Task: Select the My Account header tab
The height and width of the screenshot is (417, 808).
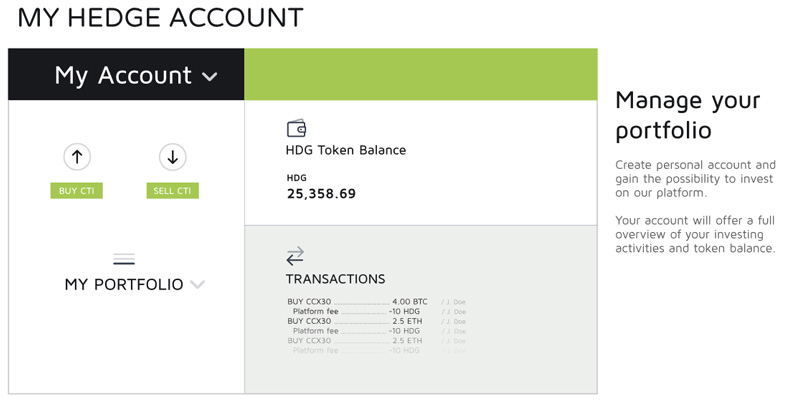Action: (x=126, y=74)
